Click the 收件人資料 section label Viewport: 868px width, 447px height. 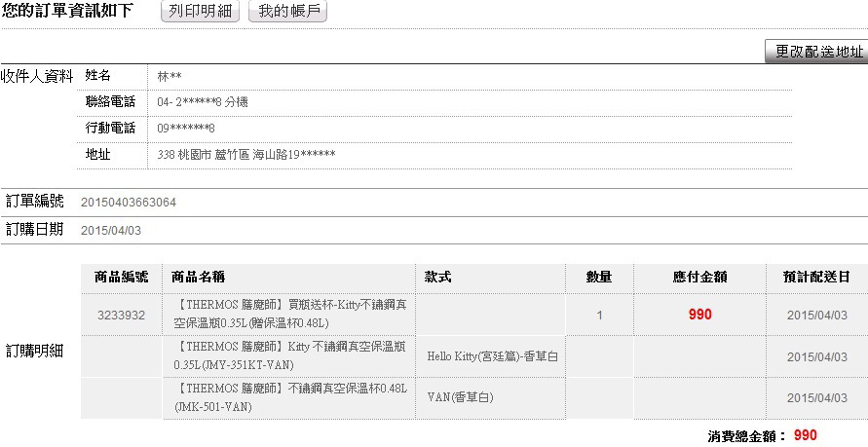pyautogui.click(x=37, y=77)
